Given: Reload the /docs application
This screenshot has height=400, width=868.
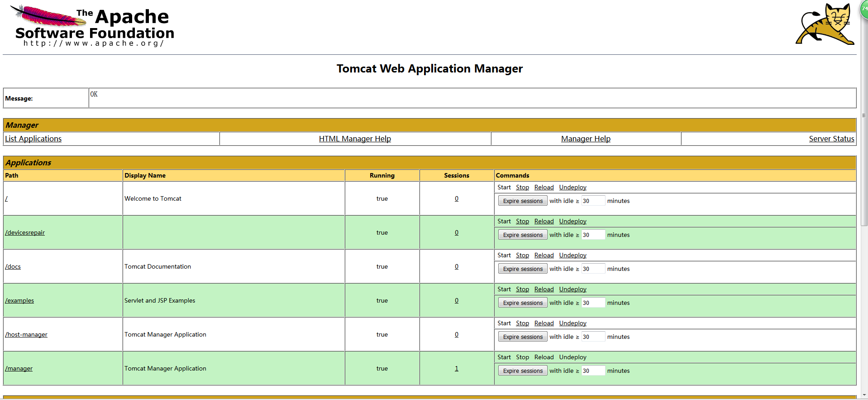Looking at the screenshot, I should (544, 255).
